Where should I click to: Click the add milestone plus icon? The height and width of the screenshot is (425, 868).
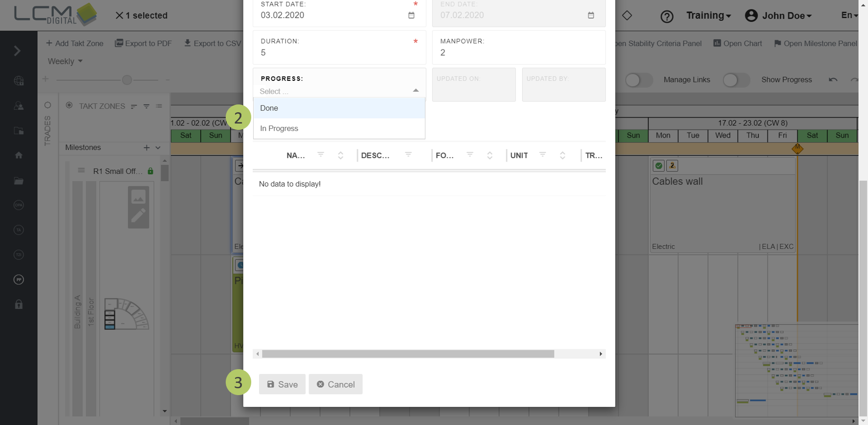click(x=146, y=148)
